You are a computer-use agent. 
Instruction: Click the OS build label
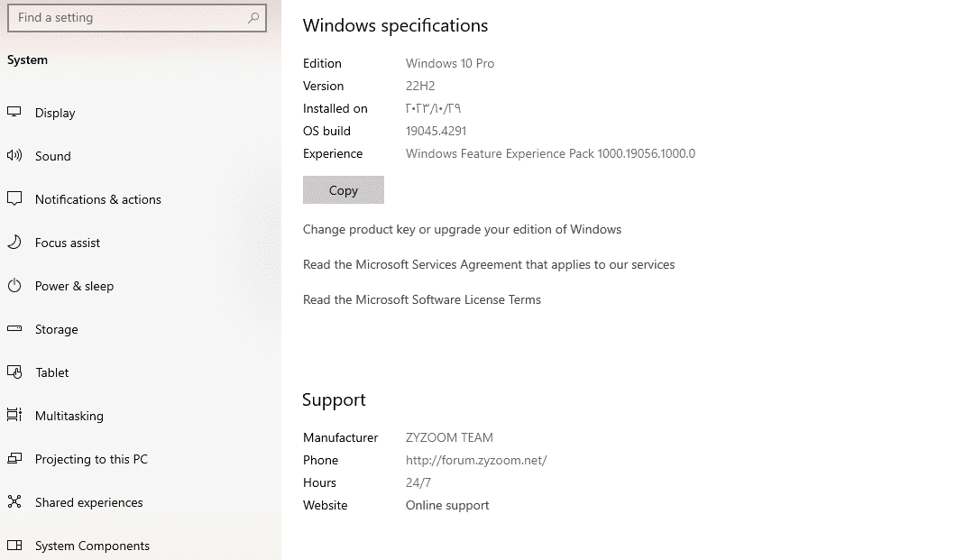(x=326, y=131)
